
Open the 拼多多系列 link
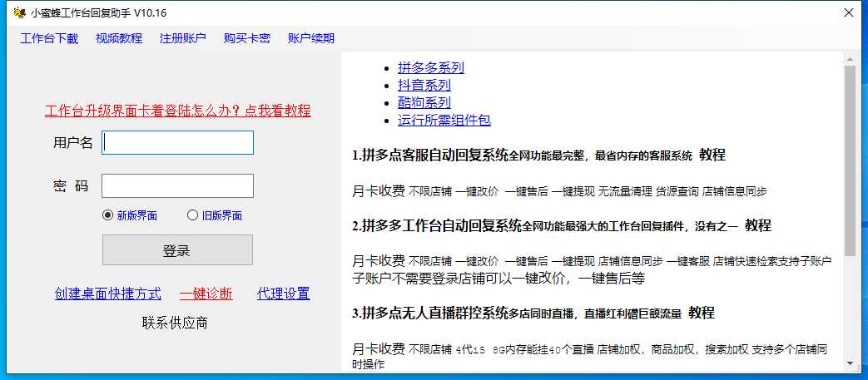(x=430, y=68)
